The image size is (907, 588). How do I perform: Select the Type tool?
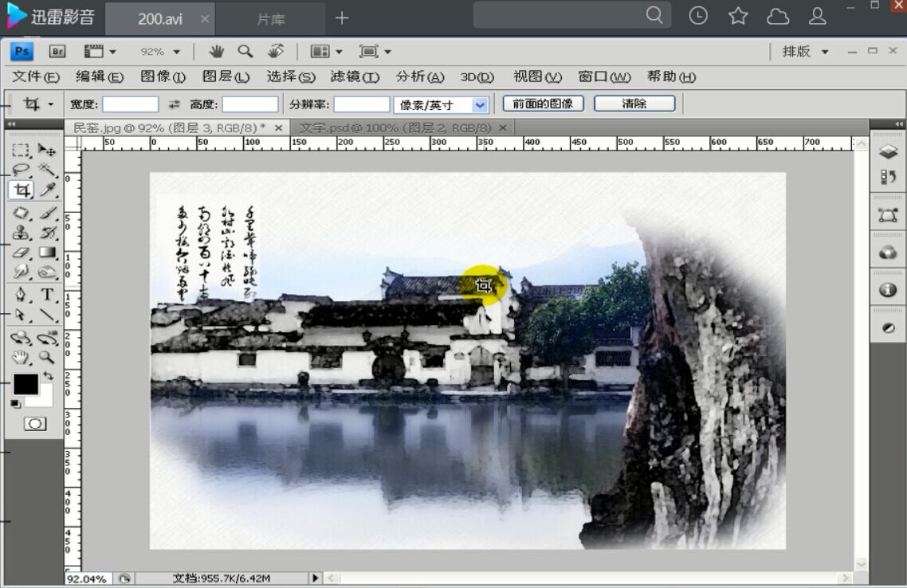pos(46,293)
